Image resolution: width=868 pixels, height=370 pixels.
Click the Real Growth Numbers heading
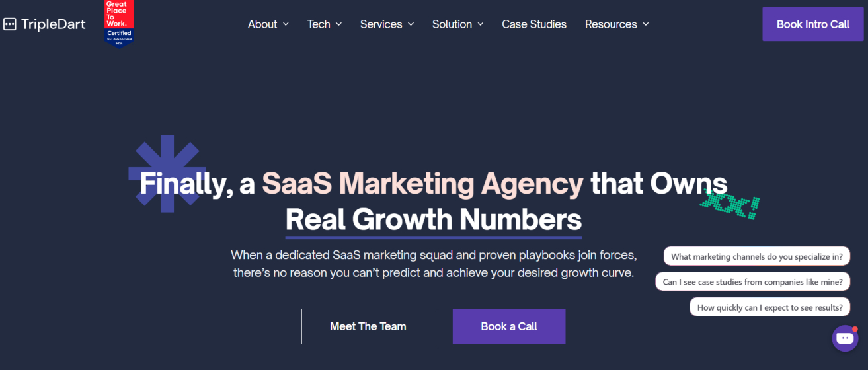pyautogui.click(x=434, y=219)
